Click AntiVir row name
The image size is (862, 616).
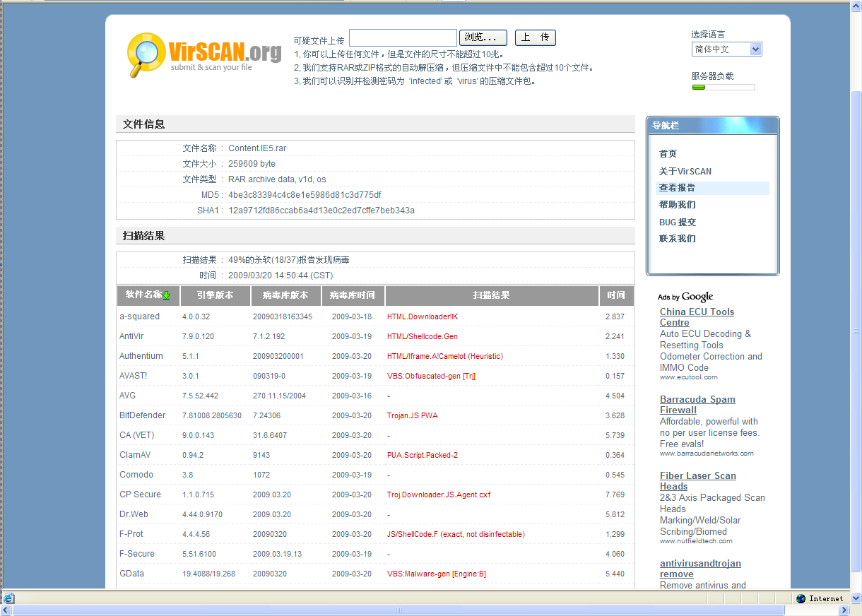tap(131, 336)
